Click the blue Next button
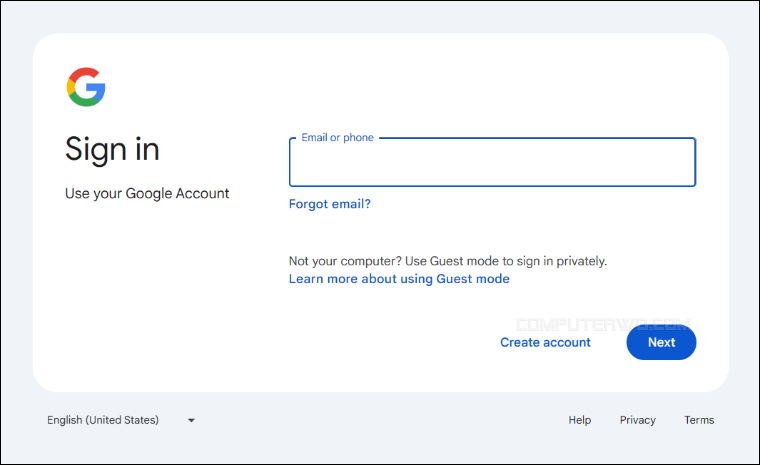Image resolution: width=760 pixels, height=465 pixels. click(x=661, y=342)
